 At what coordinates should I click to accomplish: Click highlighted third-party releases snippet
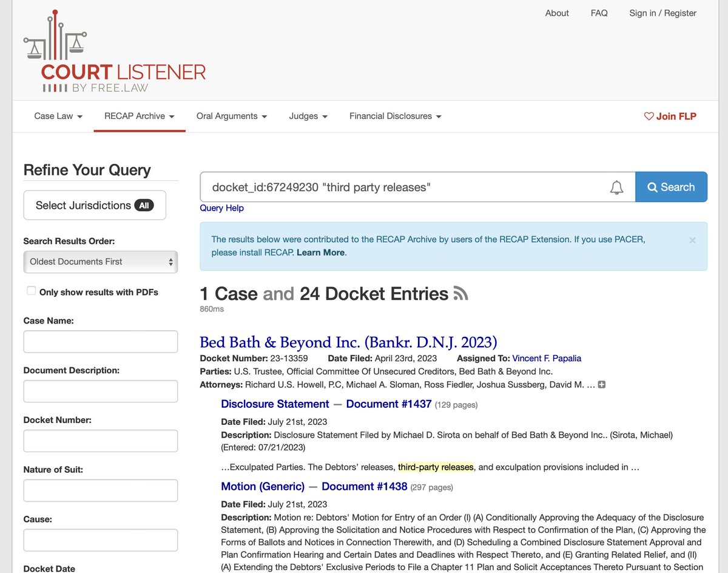[x=436, y=467]
